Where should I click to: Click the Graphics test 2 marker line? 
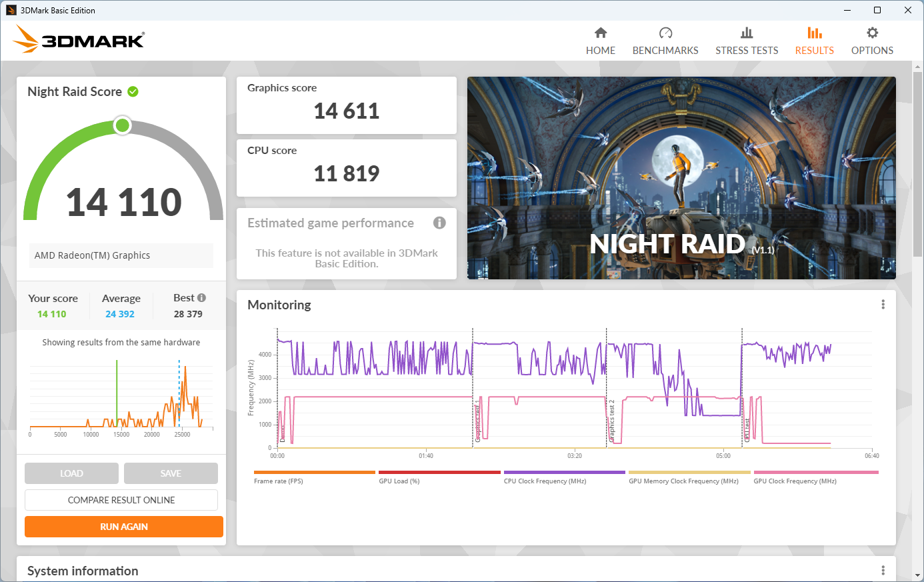(x=606, y=387)
